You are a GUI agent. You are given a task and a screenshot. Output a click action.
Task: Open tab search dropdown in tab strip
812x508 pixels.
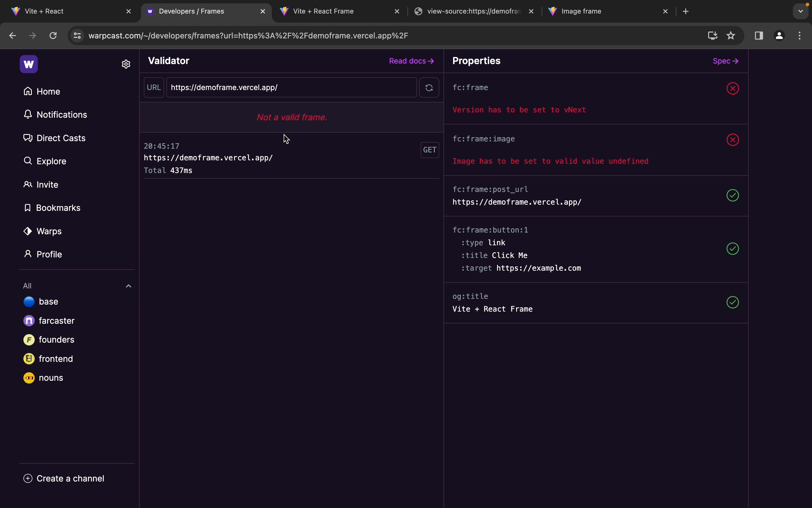pos(801,11)
